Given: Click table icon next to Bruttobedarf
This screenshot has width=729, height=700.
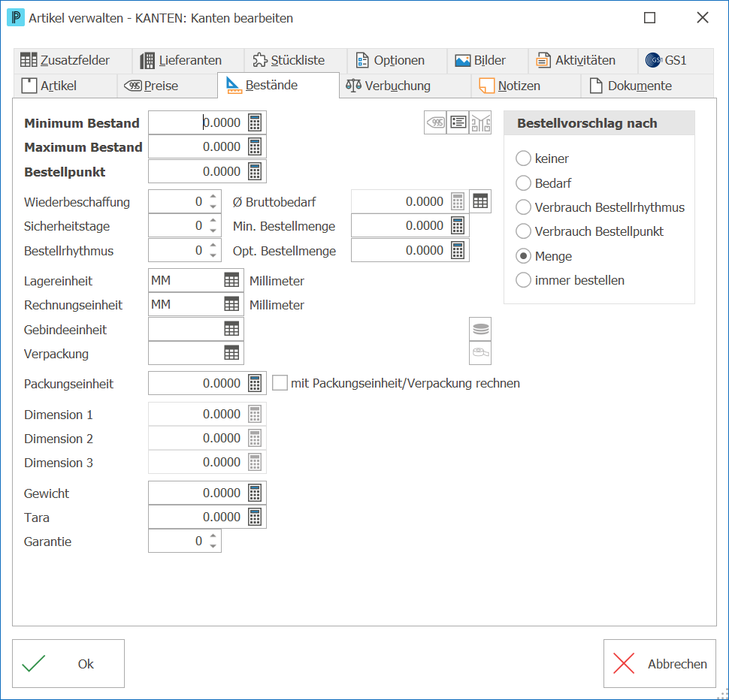Looking at the screenshot, I should [480, 201].
